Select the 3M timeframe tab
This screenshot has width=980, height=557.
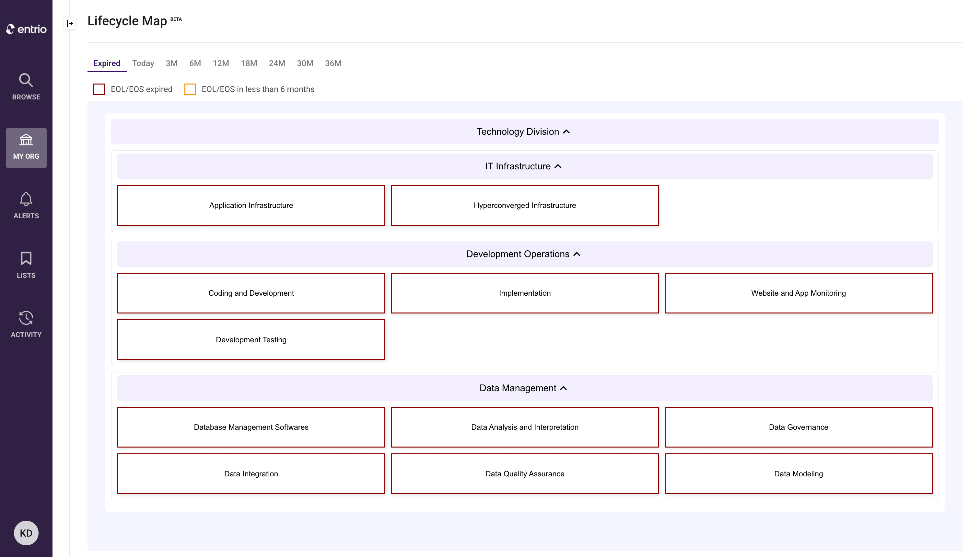(171, 63)
